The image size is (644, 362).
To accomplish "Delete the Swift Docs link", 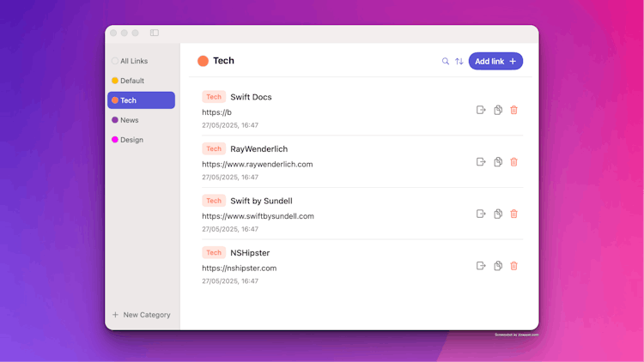I will (x=513, y=110).
